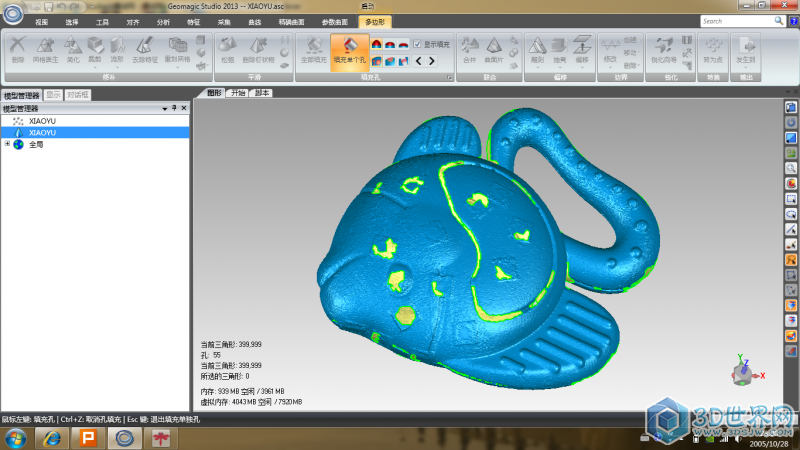
Task: Open the 视图 ribbon tab
Action: click(x=41, y=22)
